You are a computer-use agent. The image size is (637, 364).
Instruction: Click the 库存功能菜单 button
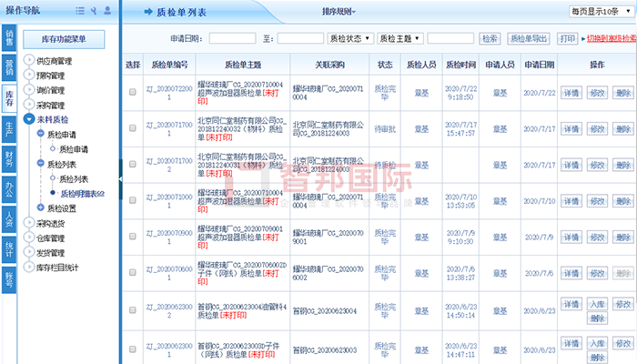(x=64, y=39)
